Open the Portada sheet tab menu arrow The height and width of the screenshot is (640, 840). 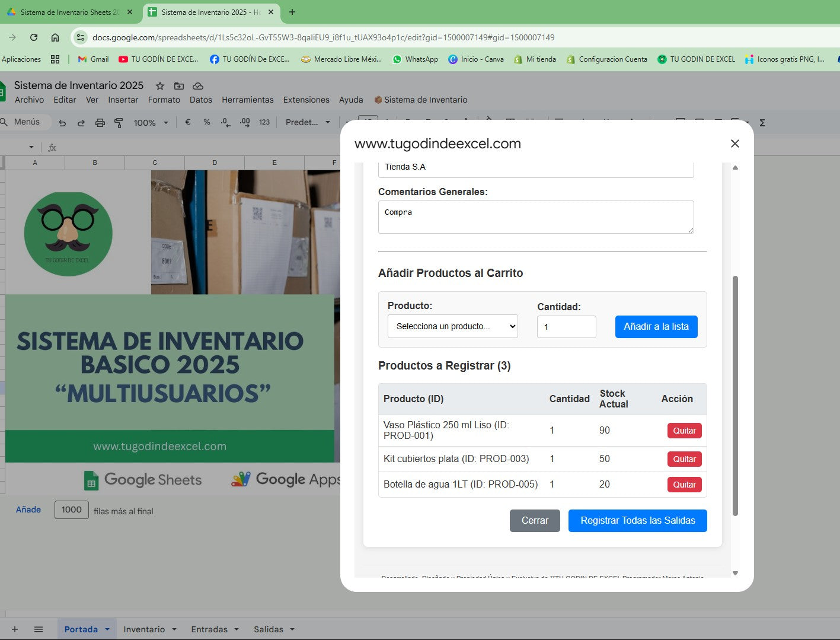click(107, 629)
